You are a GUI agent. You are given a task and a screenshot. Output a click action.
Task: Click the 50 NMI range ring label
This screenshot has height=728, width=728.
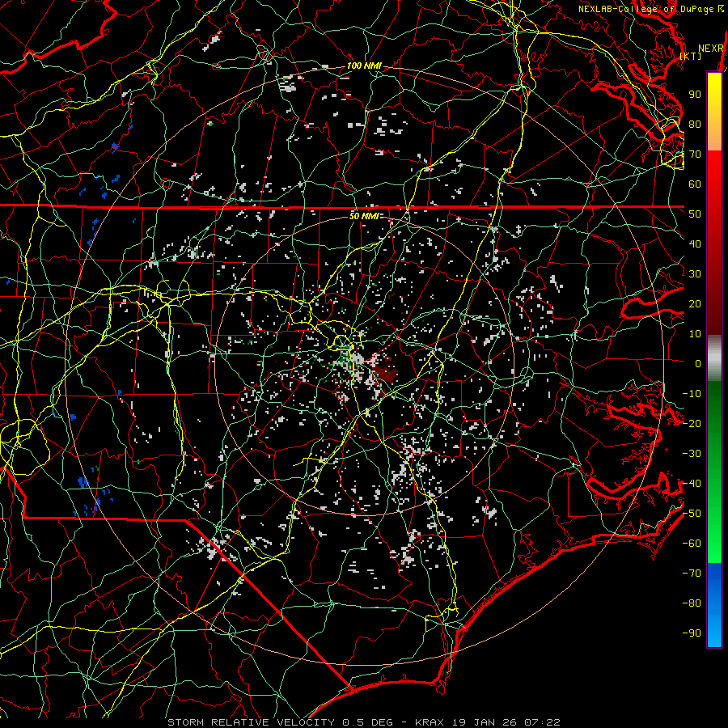click(364, 216)
